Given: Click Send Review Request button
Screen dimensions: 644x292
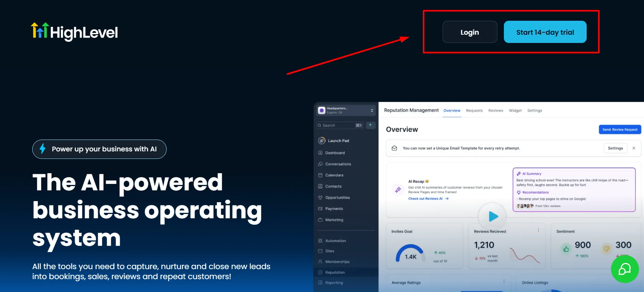Looking at the screenshot, I should [620, 130].
